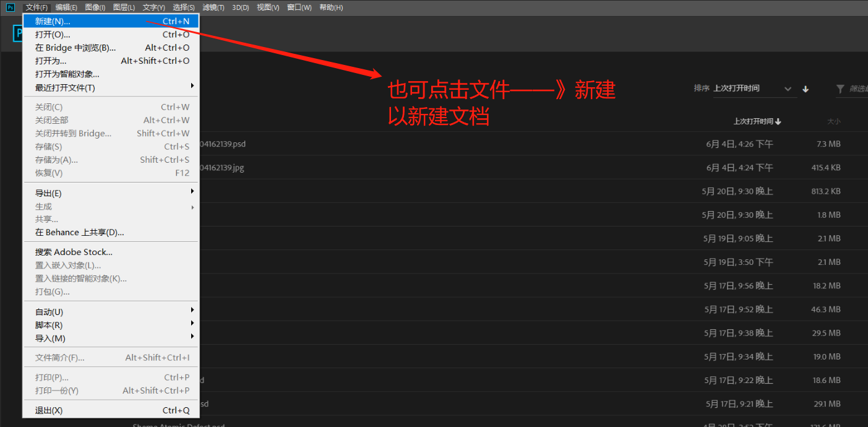This screenshot has width=868, height=427.
Task: Select the file row dated 5月 19日, 3:50 下午
Action: click(x=534, y=262)
